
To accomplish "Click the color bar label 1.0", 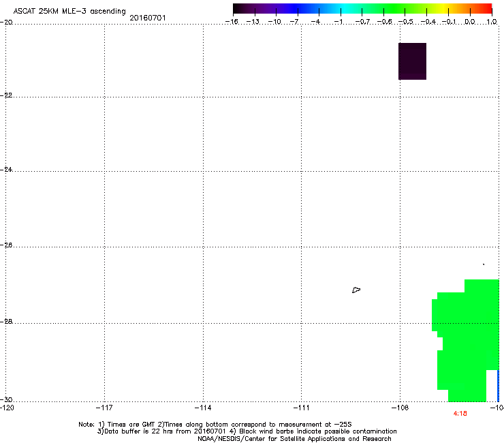I will [x=492, y=22].
